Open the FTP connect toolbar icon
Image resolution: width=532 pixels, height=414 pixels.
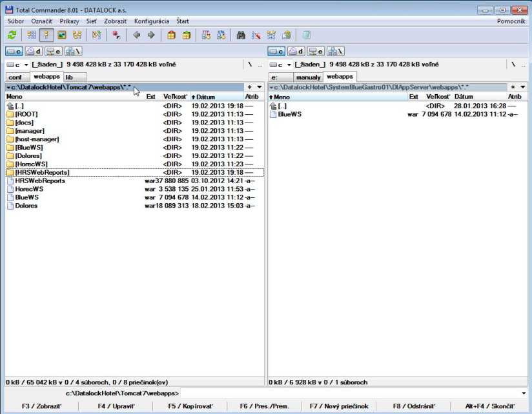(205, 35)
